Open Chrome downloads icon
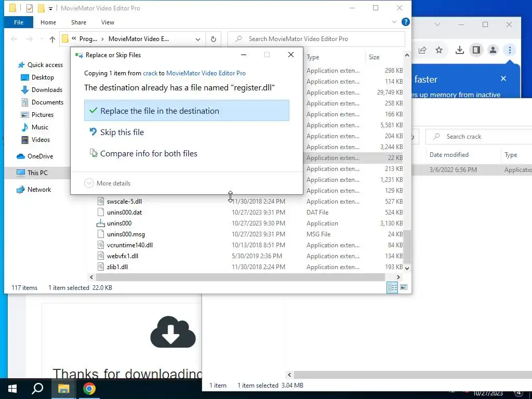This screenshot has width=532, height=399. tap(459, 50)
